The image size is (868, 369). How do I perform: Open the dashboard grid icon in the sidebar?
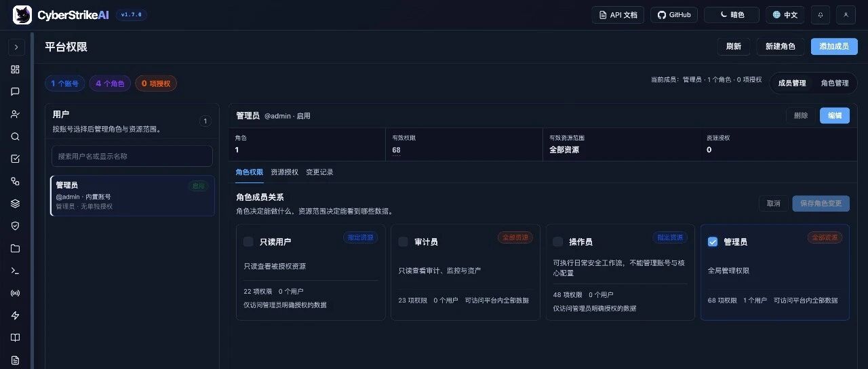[16, 69]
